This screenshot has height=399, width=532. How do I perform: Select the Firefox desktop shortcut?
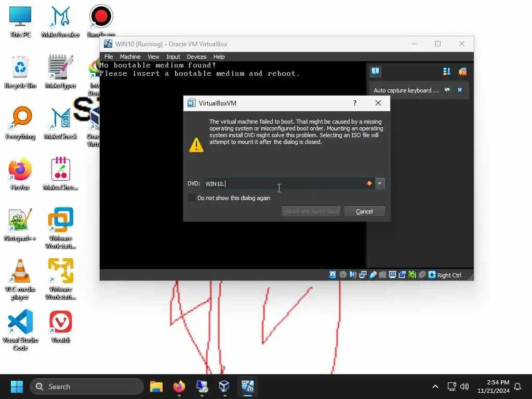(x=20, y=173)
